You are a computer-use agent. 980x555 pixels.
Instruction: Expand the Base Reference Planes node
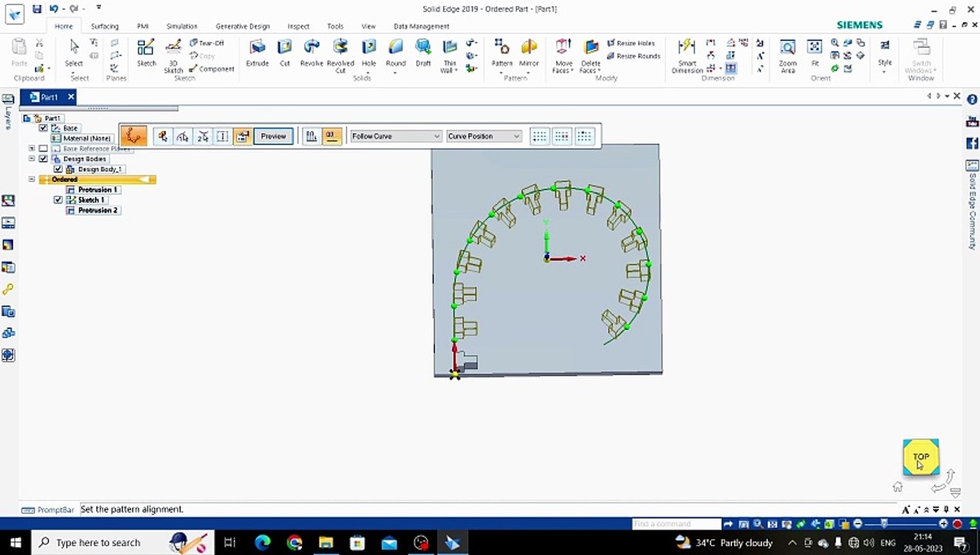coord(32,148)
